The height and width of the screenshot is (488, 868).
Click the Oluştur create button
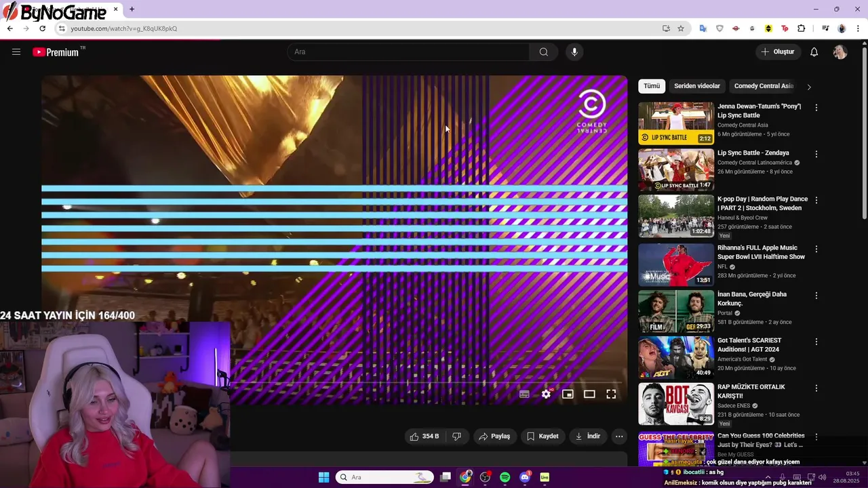(x=778, y=52)
